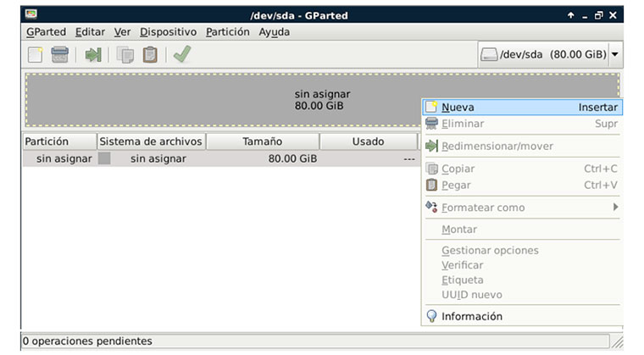
Task: Click the Copy partition toolbar icon
Action: tap(125, 54)
